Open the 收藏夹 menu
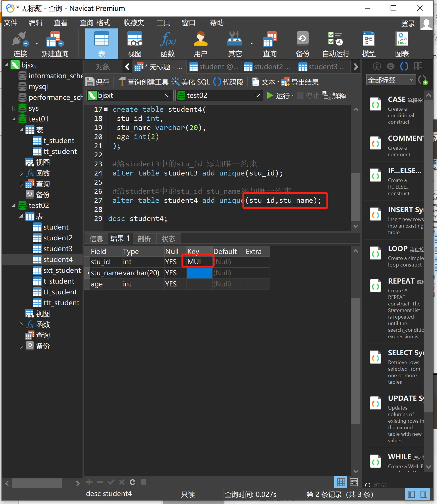437x504 pixels. click(x=134, y=23)
